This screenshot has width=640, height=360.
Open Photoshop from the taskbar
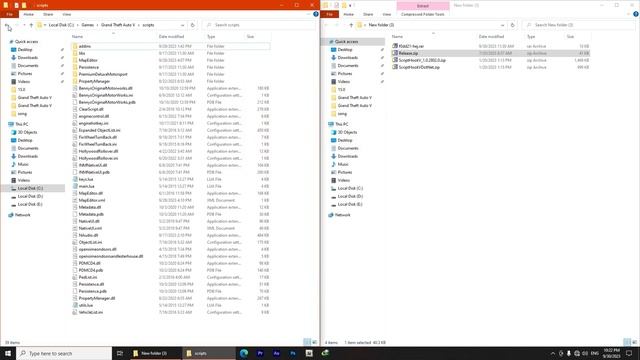click(x=293, y=353)
